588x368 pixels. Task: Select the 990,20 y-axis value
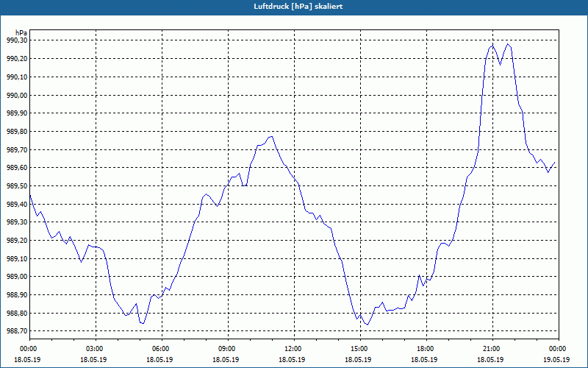point(17,59)
